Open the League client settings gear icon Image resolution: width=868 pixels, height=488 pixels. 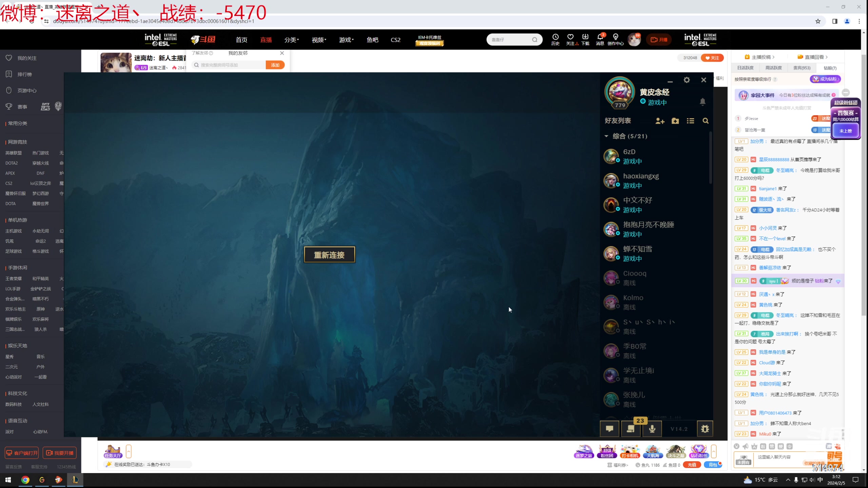(687, 80)
